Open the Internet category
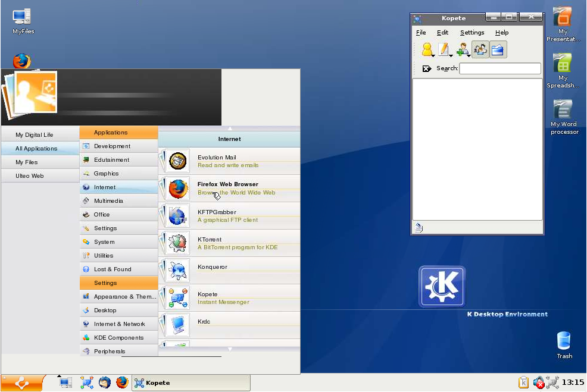Image resolution: width=587 pixels, height=392 pixels. (118, 187)
